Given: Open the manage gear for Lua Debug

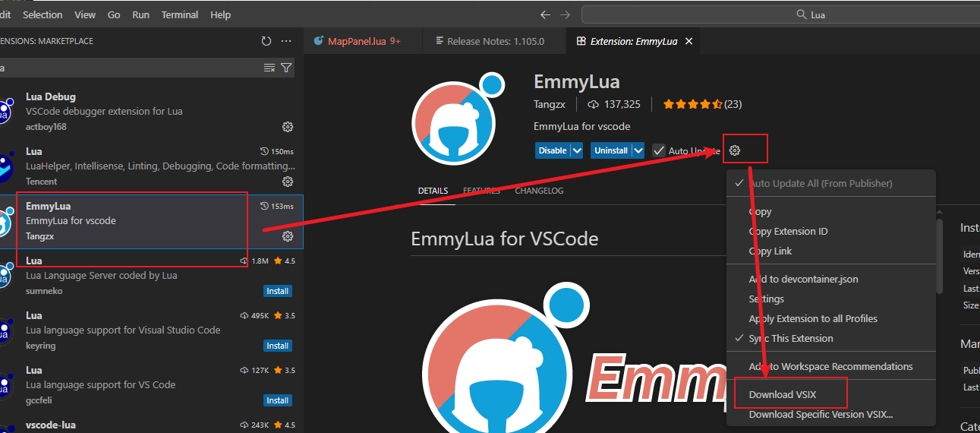Looking at the screenshot, I should click(288, 127).
